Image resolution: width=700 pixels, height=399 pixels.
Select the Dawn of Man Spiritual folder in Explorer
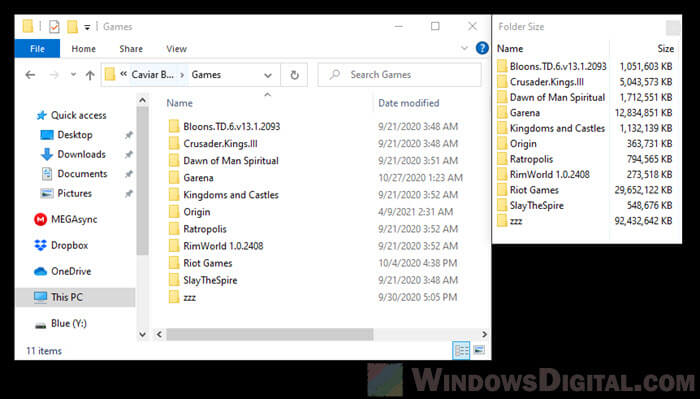click(x=224, y=161)
